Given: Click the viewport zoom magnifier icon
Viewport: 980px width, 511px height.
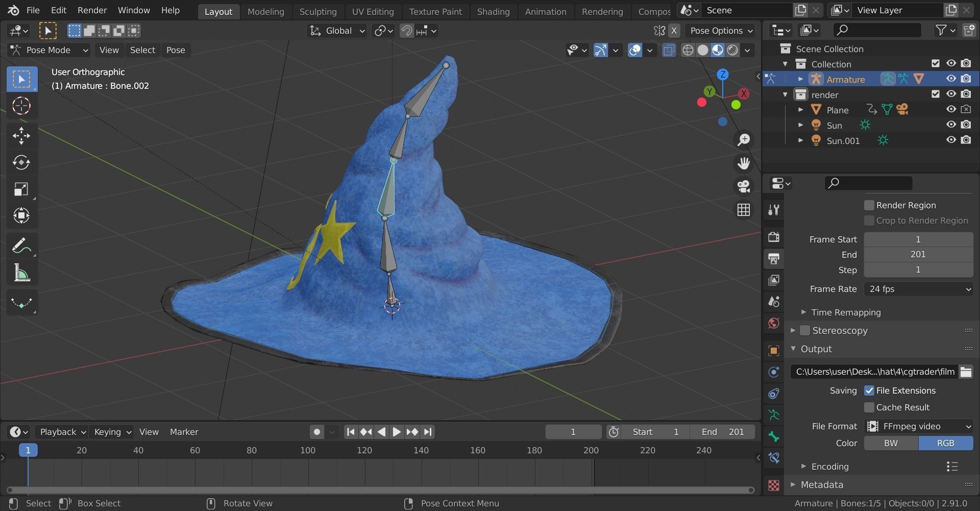Looking at the screenshot, I should 744,140.
